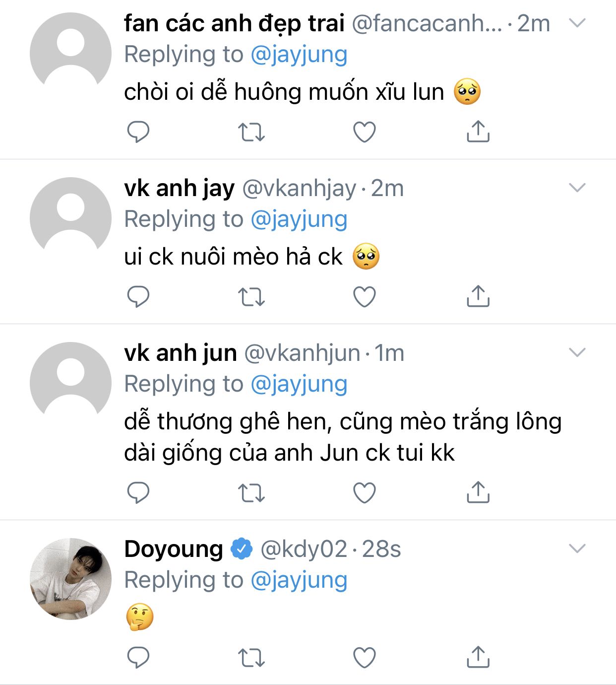The width and height of the screenshot is (616, 685).
Task: Share the vk anh jay tweet
Action: click(x=478, y=296)
